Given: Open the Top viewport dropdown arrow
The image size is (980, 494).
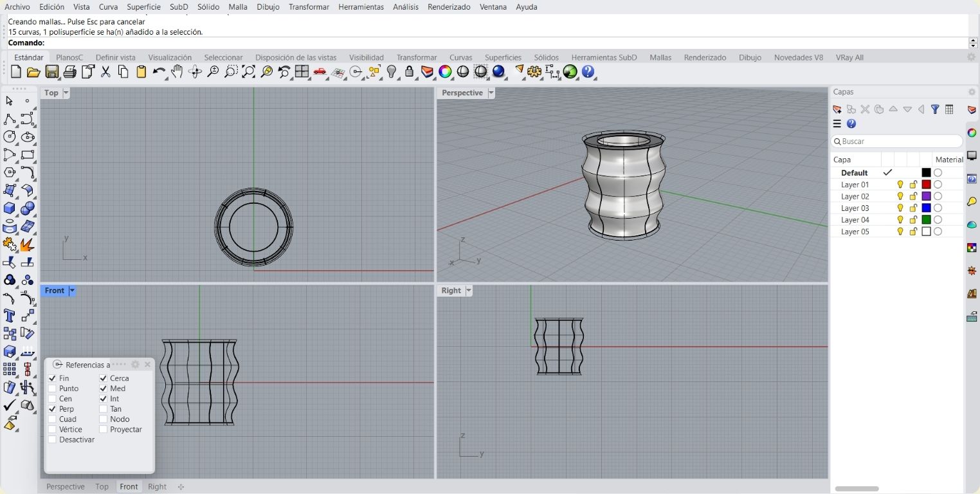Looking at the screenshot, I should click(x=66, y=93).
